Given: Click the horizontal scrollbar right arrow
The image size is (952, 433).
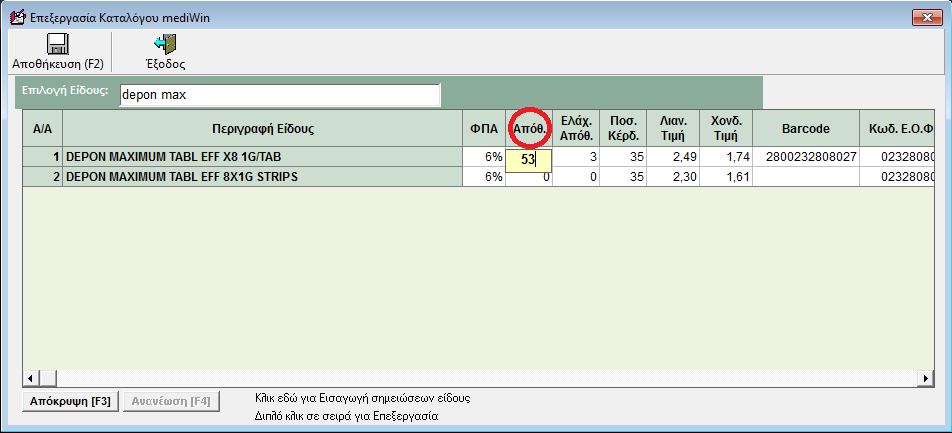Looking at the screenshot, I should coord(926,378).
